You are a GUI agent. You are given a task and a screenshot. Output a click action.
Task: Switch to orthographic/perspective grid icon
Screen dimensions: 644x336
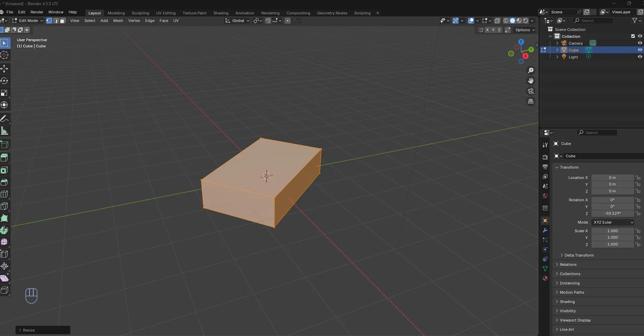[531, 101]
